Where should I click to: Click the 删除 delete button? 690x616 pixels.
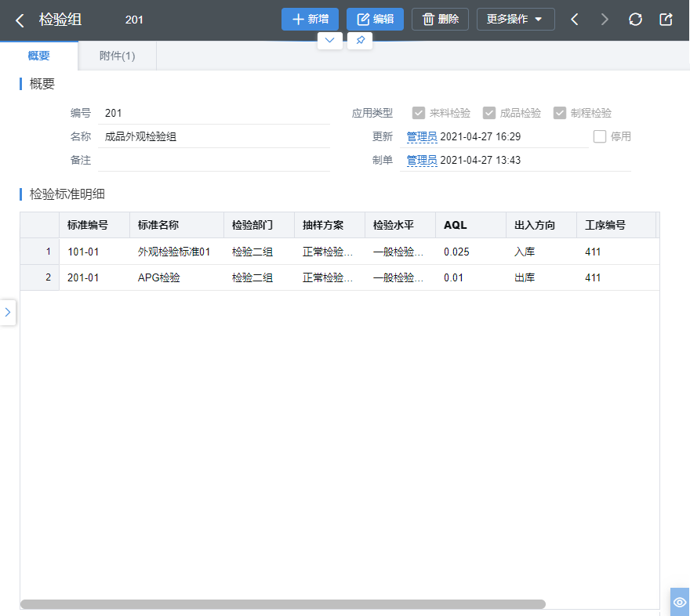(x=440, y=20)
